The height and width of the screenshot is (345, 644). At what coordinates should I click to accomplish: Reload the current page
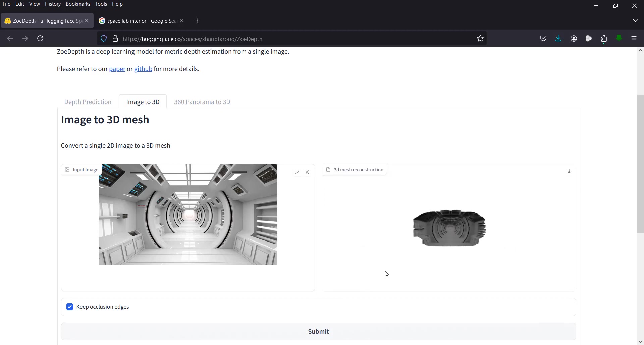[x=41, y=39]
